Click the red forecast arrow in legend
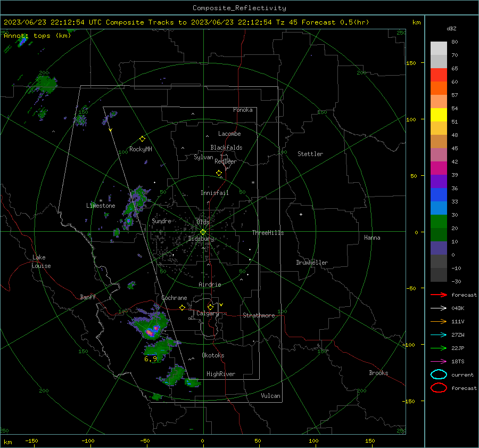 click(439, 295)
